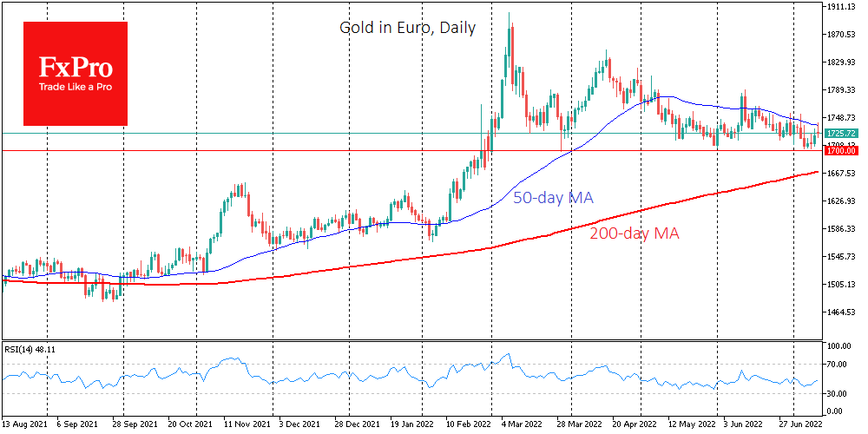The width and height of the screenshot is (868, 434).
Task: Click the red '200-day MA' label
Action: [634, 233]
